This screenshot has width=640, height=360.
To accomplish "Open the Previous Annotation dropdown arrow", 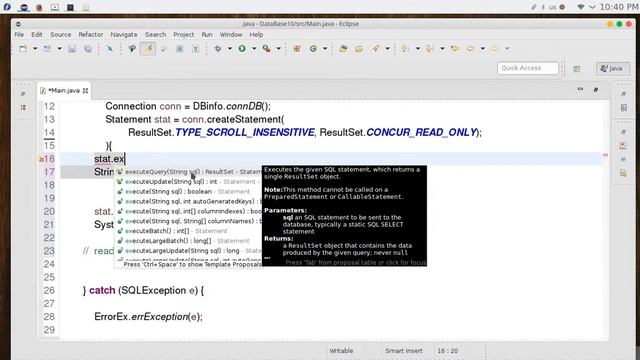I will tap(442, 49).
